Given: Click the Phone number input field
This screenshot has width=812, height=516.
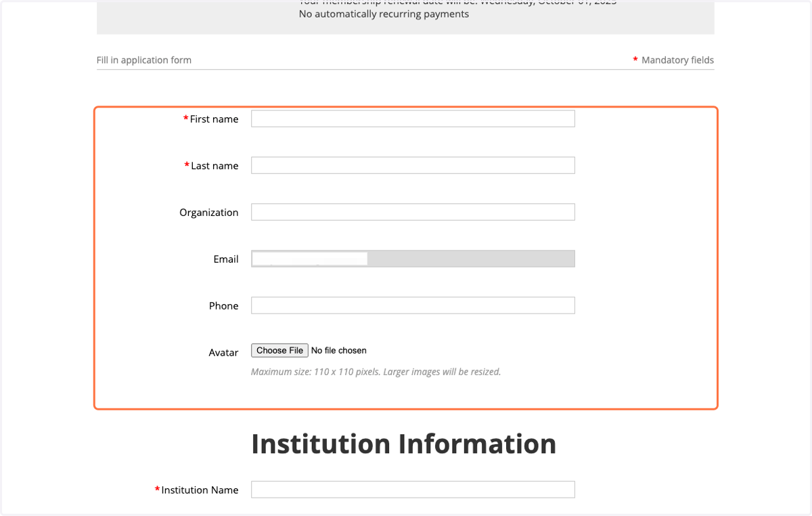Looking at the screenshot, I should (413, 305).
